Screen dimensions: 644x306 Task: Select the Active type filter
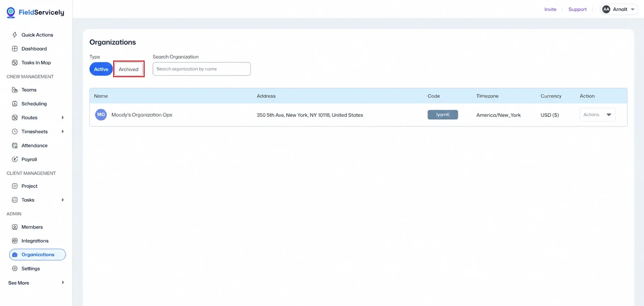(101, 69)
